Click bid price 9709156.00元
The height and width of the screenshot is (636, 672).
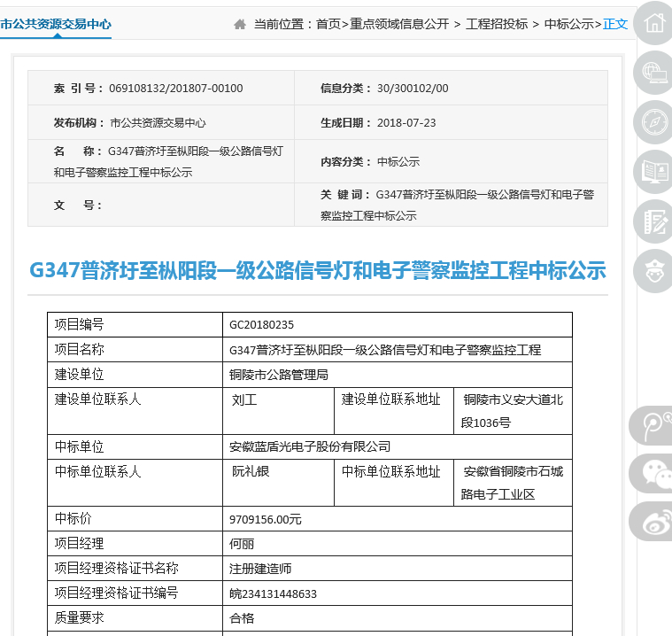[266, 519]
